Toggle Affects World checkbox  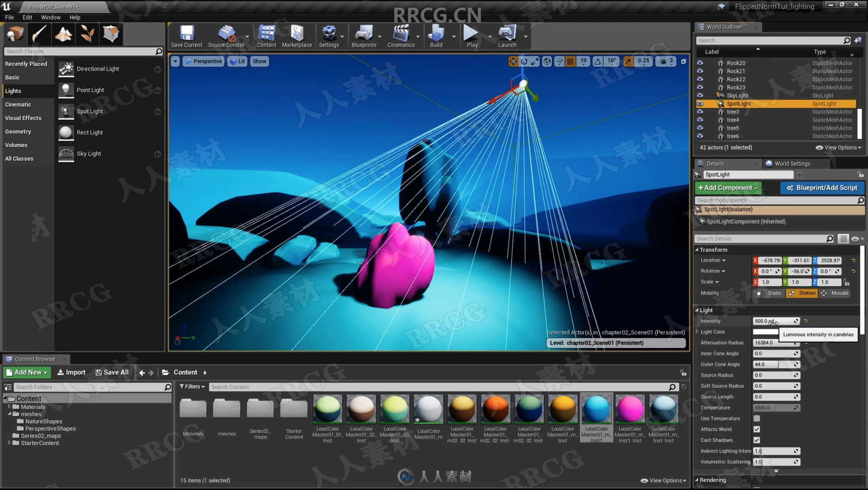(x=757, y=429)
